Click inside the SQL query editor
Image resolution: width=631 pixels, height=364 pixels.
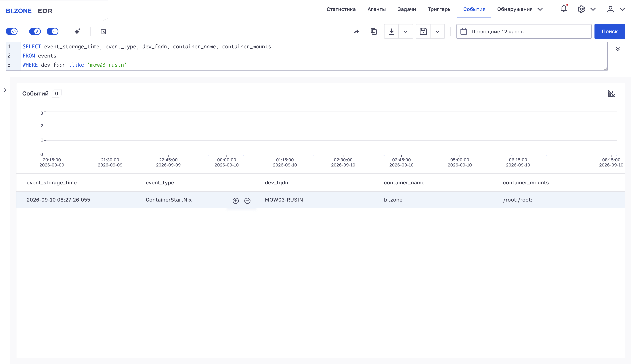click(307, 56)
